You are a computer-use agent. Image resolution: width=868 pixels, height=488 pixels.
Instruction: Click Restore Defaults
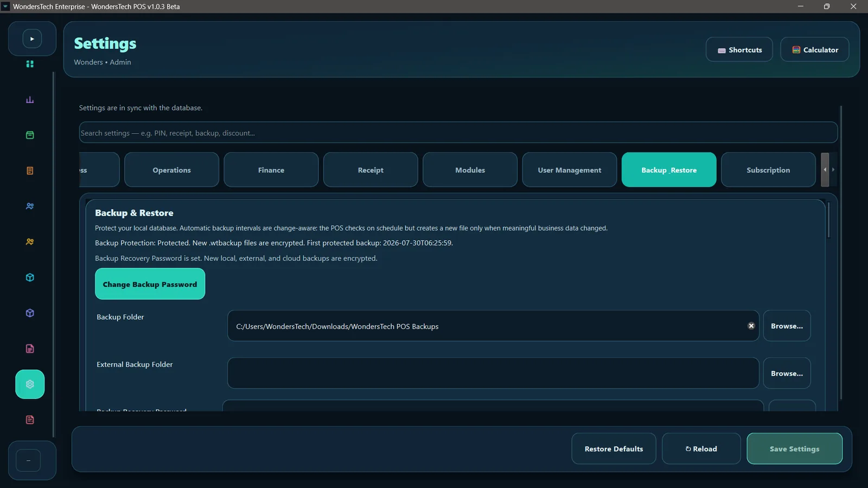coord(614,448)
